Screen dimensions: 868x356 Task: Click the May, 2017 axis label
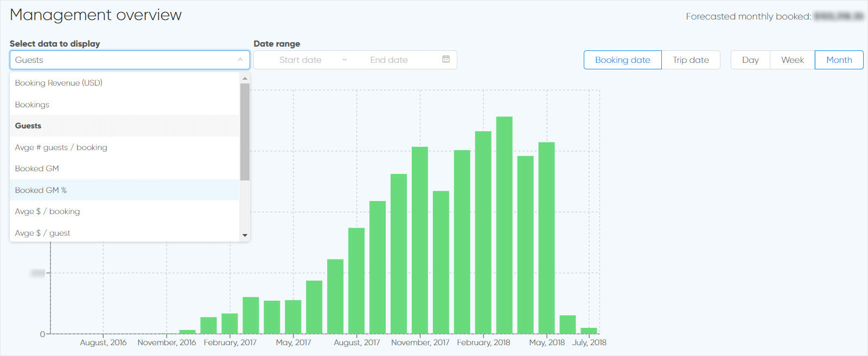click(x=293, y=342)
